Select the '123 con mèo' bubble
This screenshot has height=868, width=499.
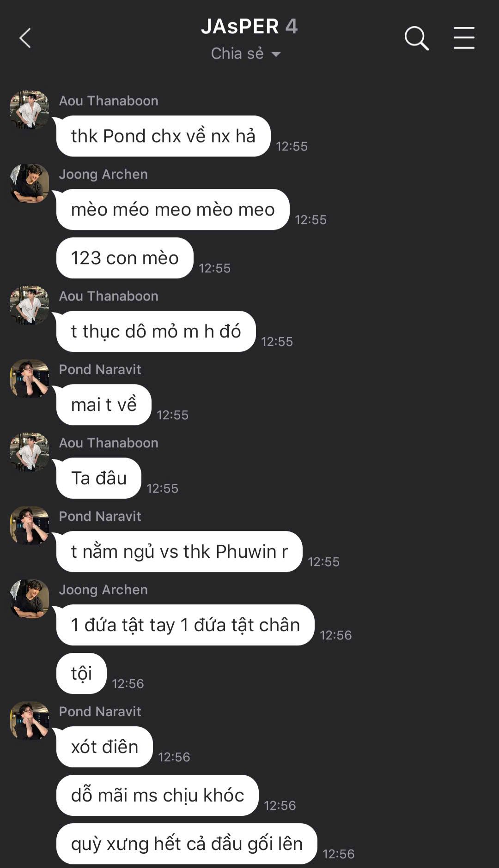coord(125,258)
